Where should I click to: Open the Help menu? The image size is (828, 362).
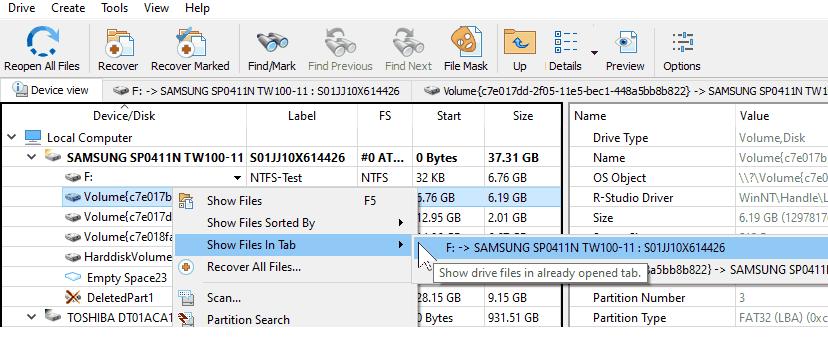[x=197, y=8]
